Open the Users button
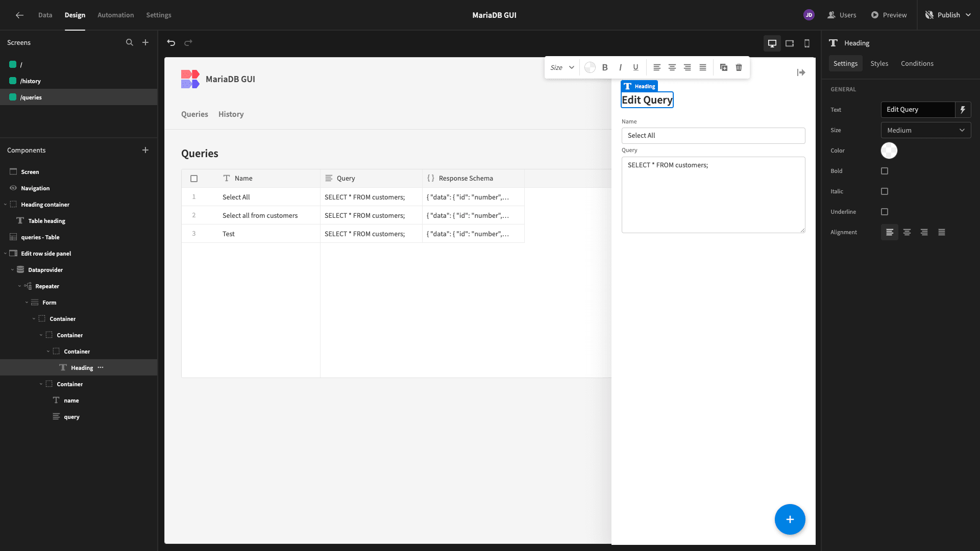The width and height of the screenshot is (980, 551). tap(842, 15)
